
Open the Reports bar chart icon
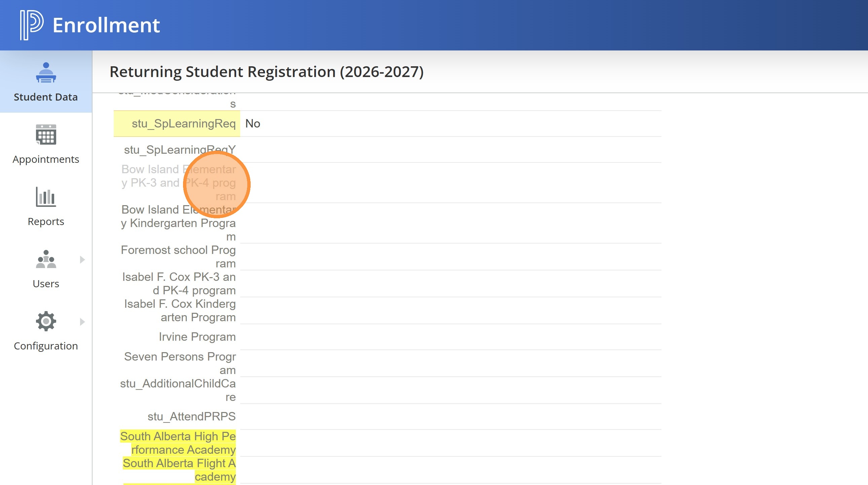coord(46,197)
